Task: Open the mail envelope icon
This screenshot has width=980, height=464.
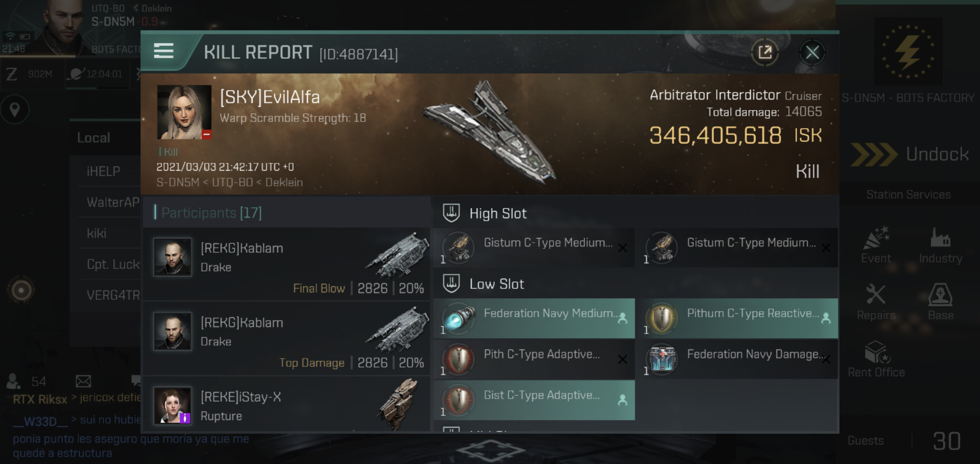Action: pos(83,381)
